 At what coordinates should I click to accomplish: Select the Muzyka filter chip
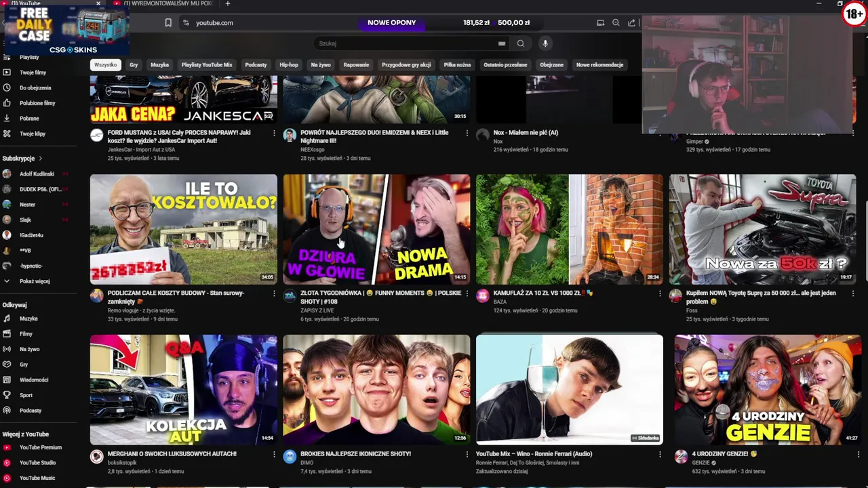coord(159,65)
